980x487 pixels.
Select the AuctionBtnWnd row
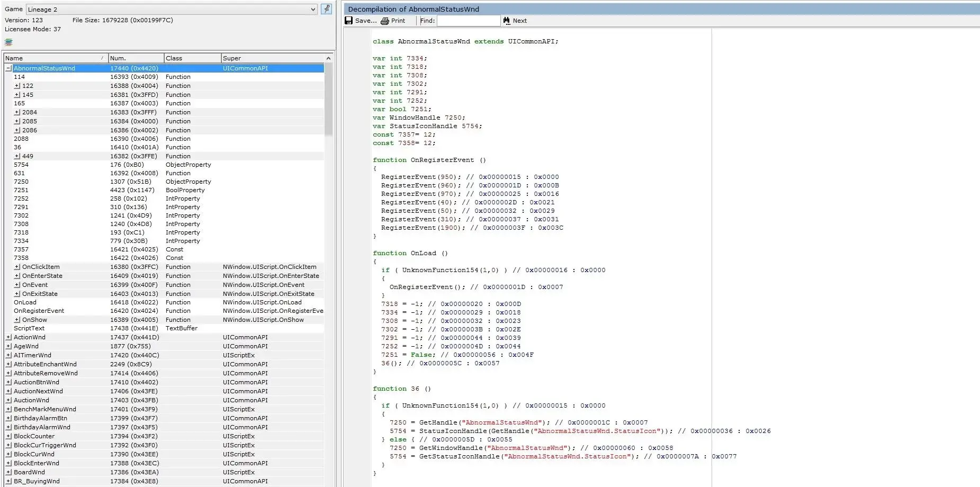coord(164,382)
